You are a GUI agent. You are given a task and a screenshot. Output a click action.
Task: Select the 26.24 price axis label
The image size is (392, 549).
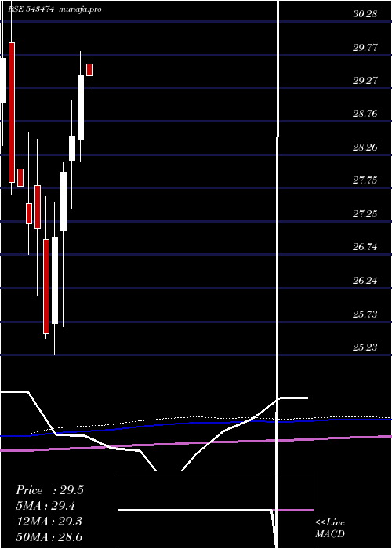(365, 281)
